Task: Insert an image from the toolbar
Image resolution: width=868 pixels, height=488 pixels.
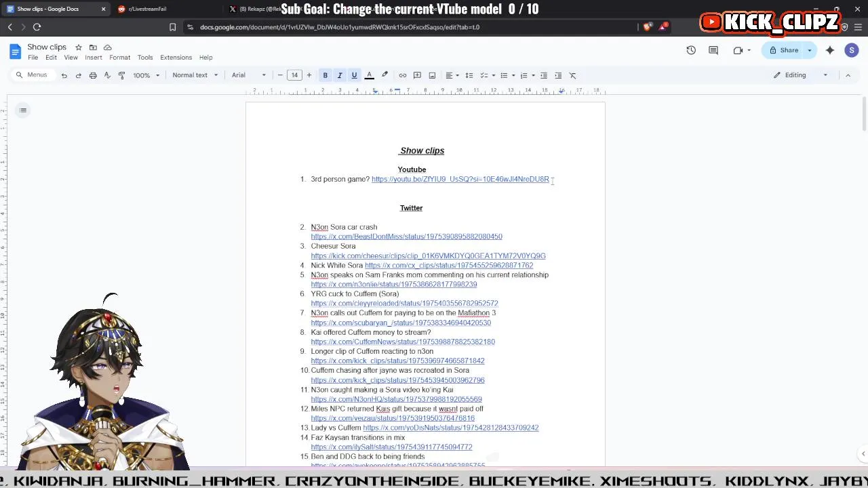Action: tap(432, 75)
